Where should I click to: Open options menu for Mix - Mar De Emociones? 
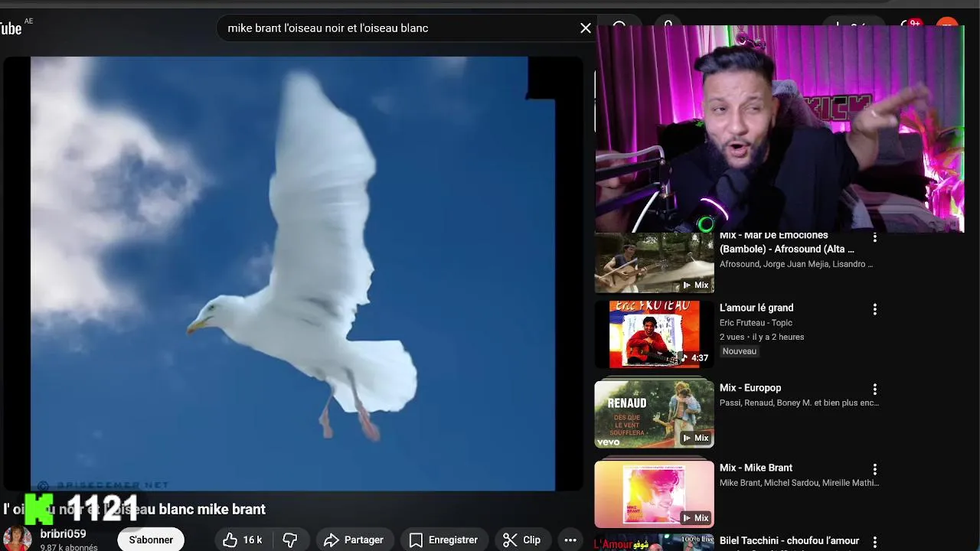click(875, 238)
